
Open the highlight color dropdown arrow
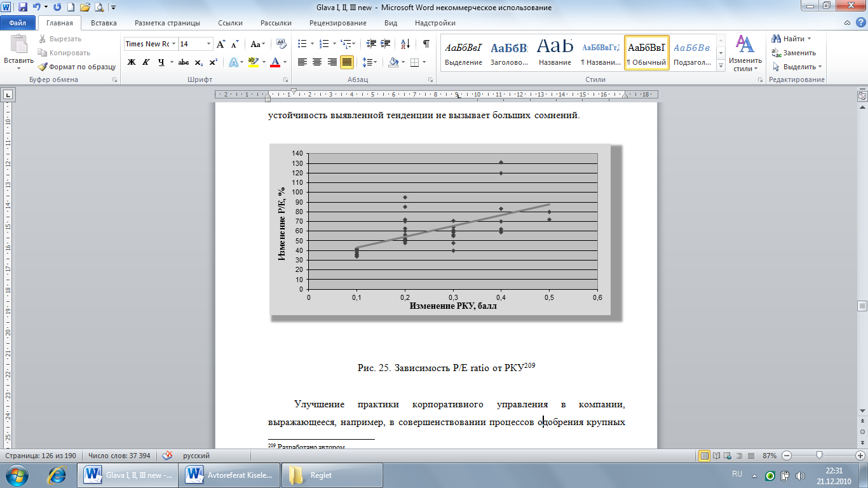(x=263, y=62)
